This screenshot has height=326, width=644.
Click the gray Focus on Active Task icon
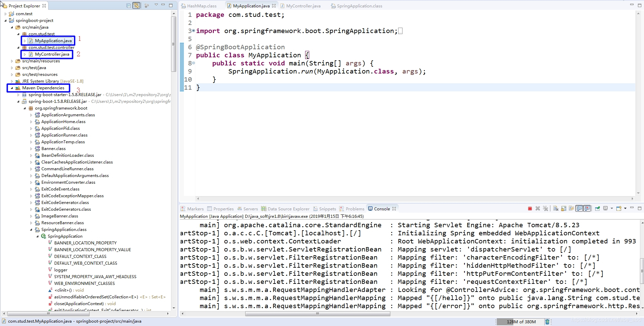pyautogui.click(x=147, y=6)
